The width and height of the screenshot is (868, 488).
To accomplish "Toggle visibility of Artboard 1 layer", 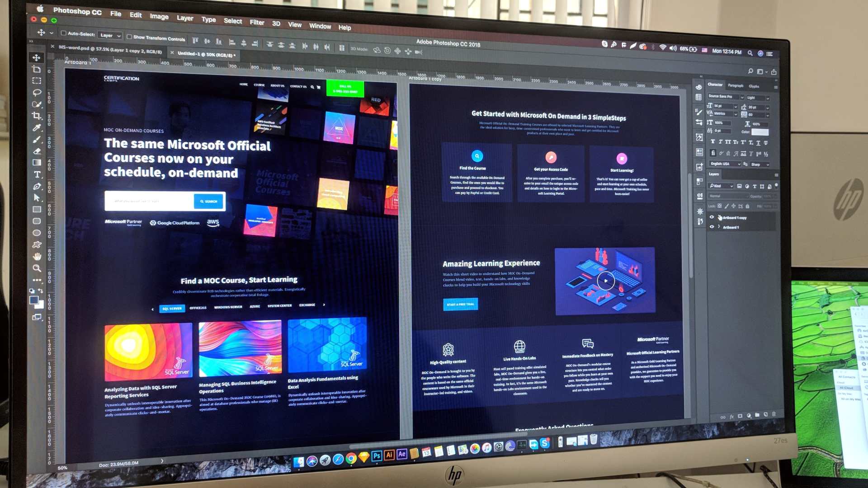I will [712, 227].
